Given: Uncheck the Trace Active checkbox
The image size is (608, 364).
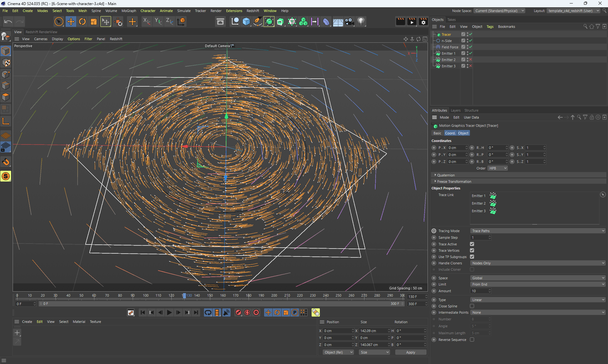Looking at the screenshot, I should coord(472,244).
